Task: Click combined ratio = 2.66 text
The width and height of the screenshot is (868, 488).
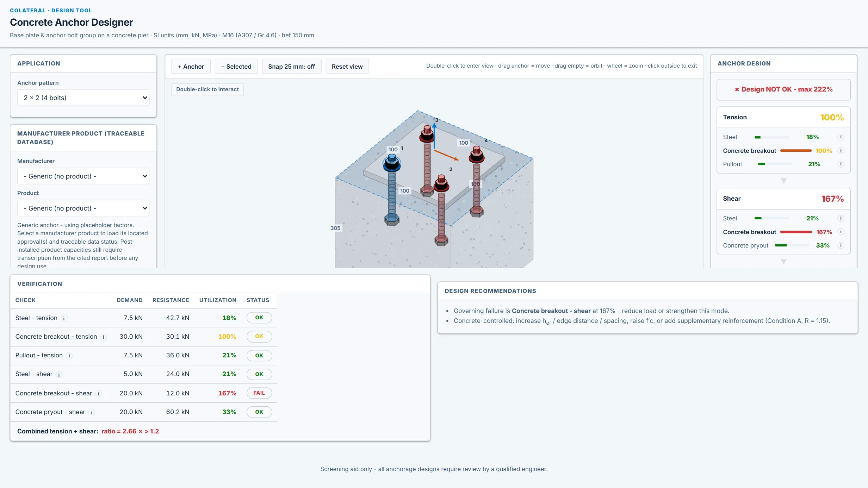Action: click(130, 431)
